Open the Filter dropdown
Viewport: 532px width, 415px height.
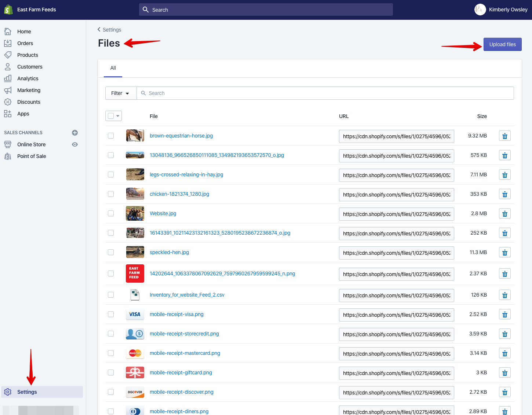[120, 93]
